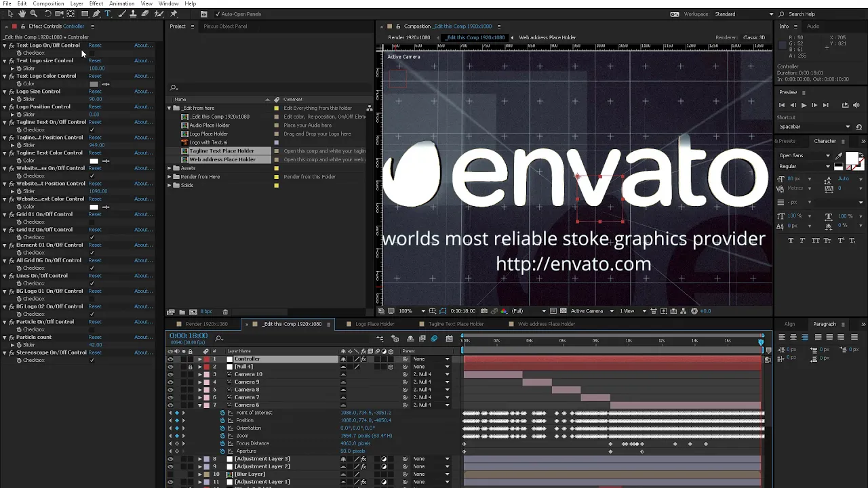This screenshot has height=488, width=868.
Task: Click Text Logo Color Control color swatch
Action: pos(94,84)
